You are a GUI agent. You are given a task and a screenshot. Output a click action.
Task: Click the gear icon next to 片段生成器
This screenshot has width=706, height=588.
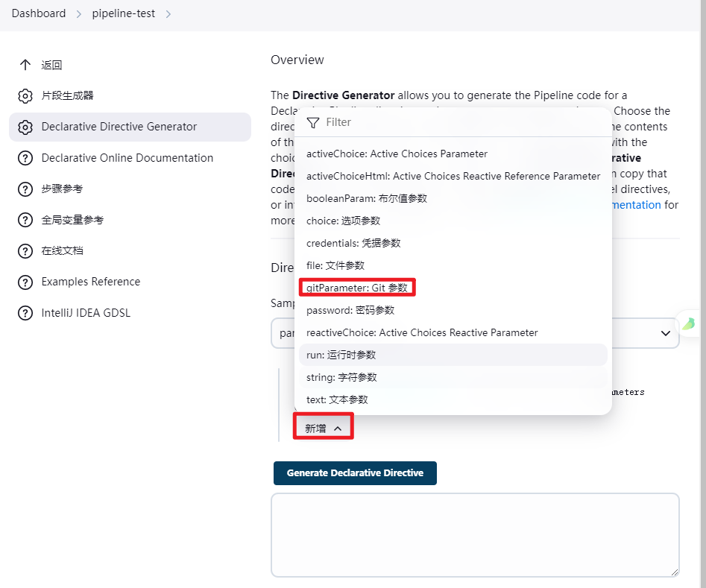[25, 96]
